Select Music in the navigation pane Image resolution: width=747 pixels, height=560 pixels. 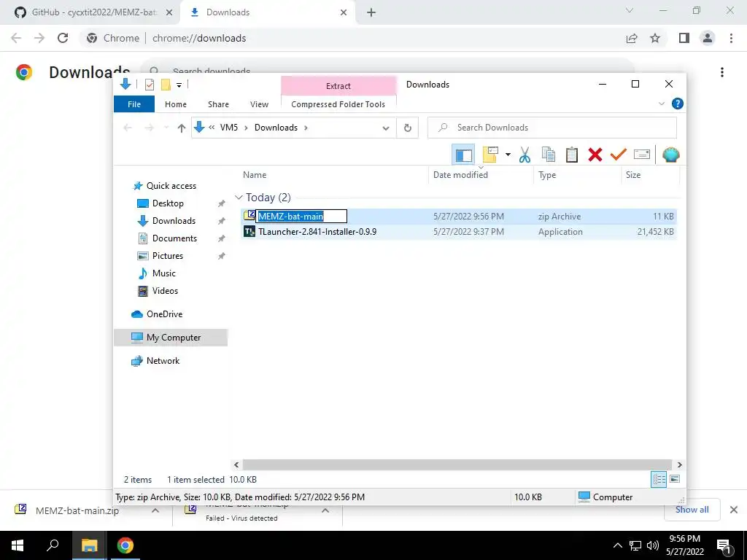[163, 273]
